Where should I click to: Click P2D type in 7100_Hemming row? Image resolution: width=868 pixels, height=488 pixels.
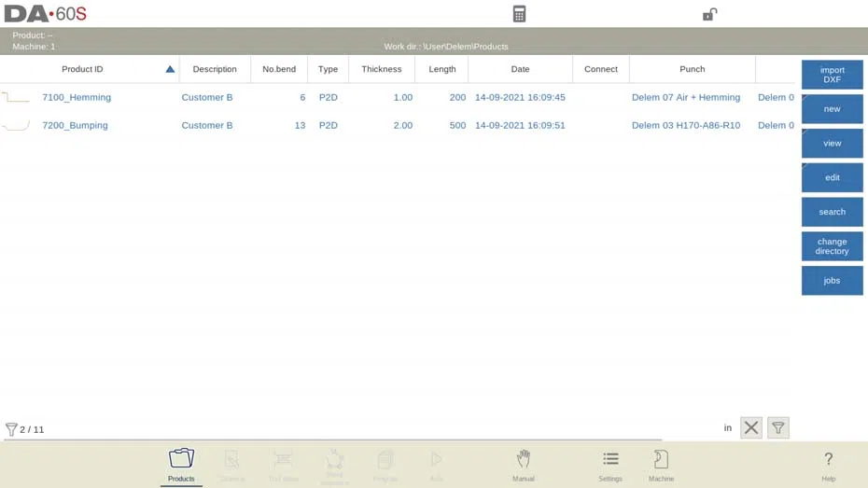[x=329, y=97]
